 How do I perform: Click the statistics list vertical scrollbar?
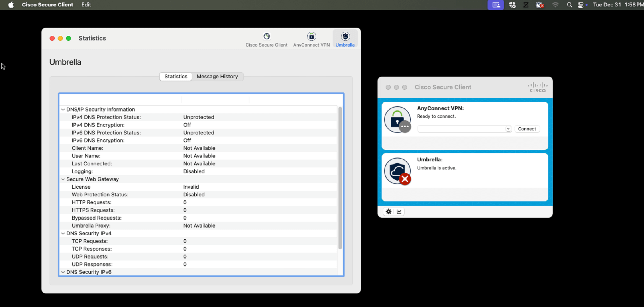pos(340,178)
